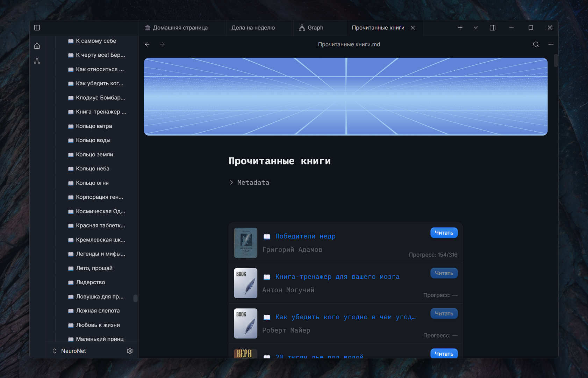Open the three-dots more options menu
588x378 pixels.
pos(551,44)
